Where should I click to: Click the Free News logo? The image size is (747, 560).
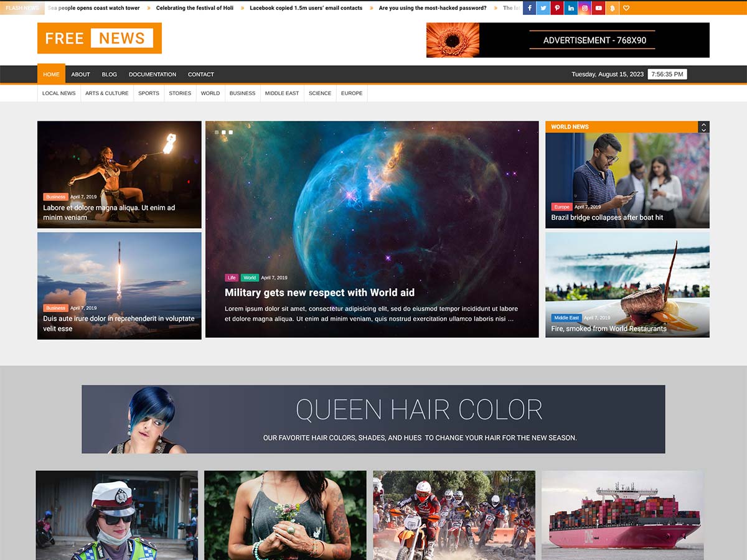(100, 39)
